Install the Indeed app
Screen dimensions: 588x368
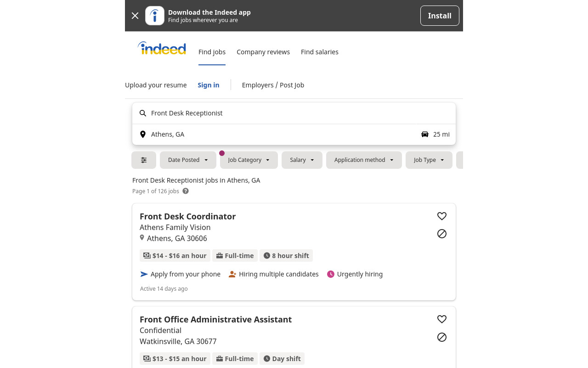(x=440, y=16)
